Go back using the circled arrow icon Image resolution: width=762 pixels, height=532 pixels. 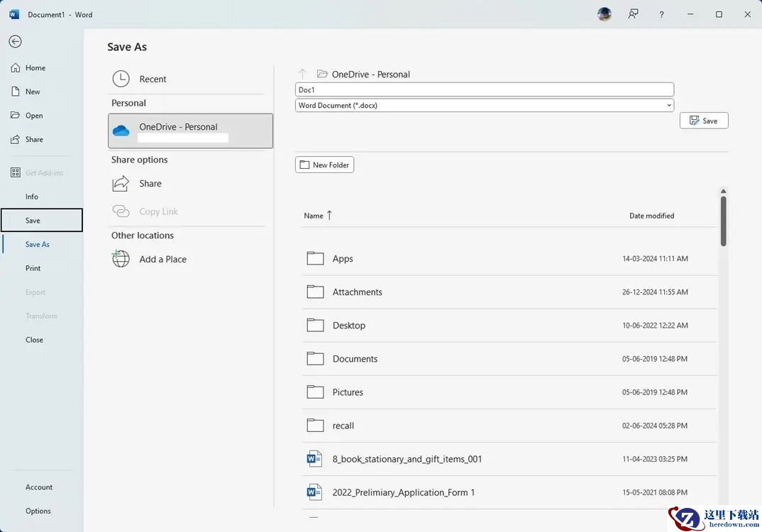pyautogui.click(x=15, y=42)
